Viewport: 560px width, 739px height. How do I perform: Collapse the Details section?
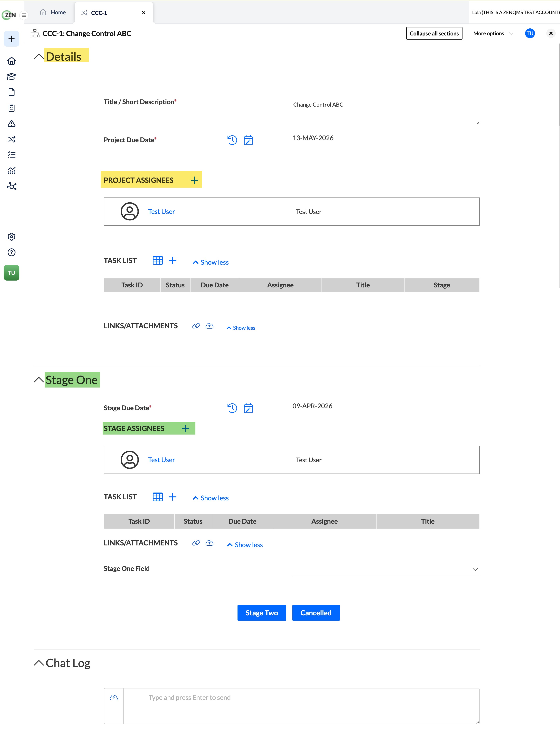[39, 56]
